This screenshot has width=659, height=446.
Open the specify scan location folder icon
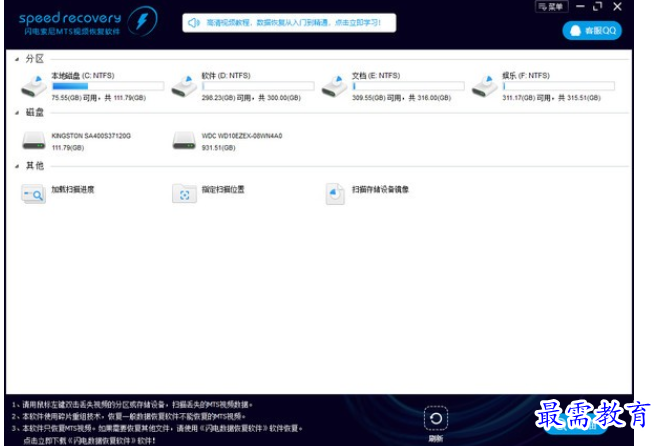[184, 194]
